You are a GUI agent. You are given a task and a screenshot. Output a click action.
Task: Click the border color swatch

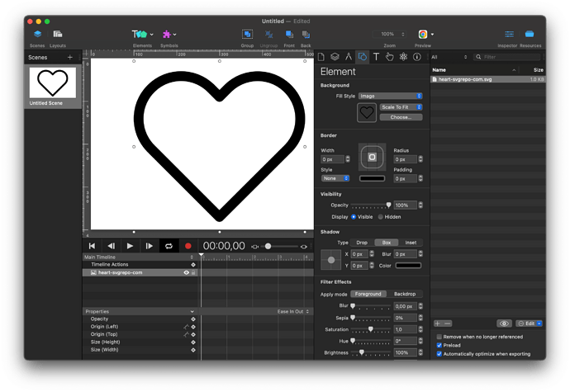click(x=372, y=178)
